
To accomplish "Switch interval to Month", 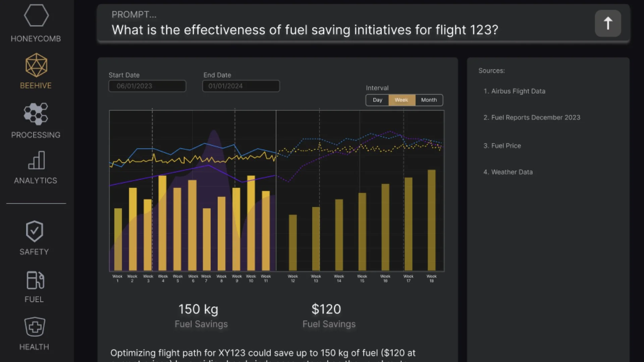I will click(x=429, y=100).
